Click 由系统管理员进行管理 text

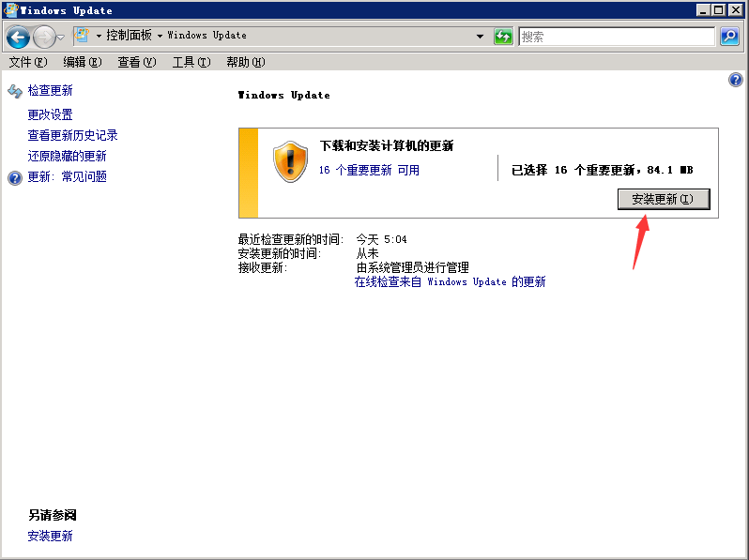[413, 268]
